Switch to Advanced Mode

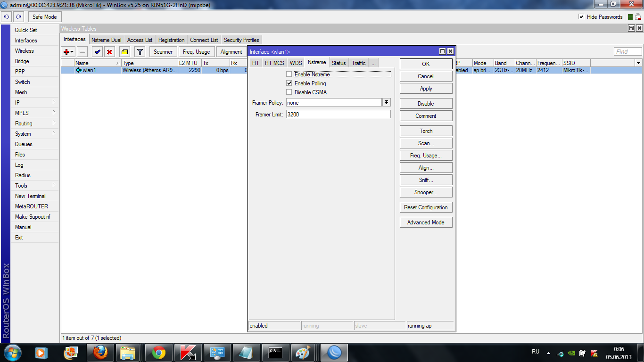click(426, 222)
